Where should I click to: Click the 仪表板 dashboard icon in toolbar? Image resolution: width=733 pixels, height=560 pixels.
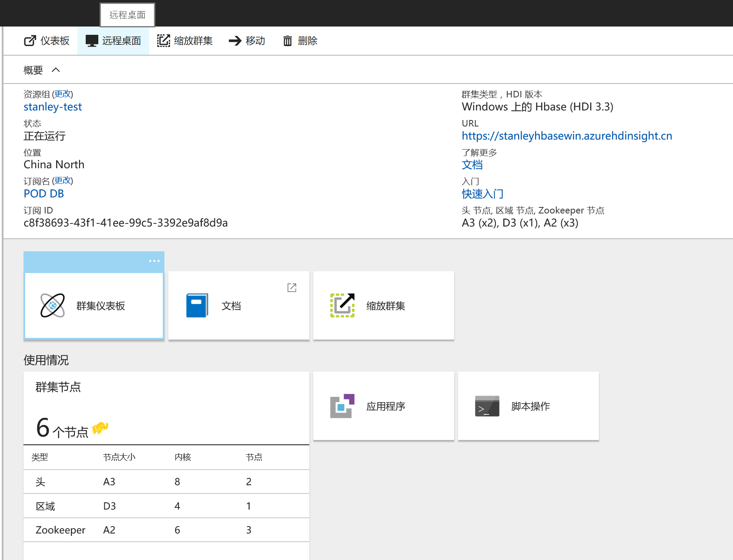pos(30,41)
